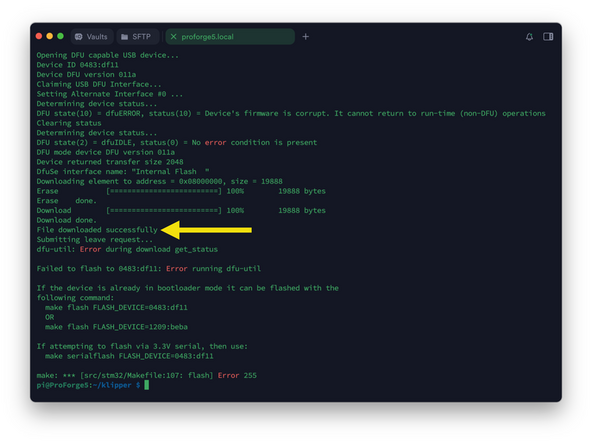Click the red close window button
Image resolution: width=592 pixels, height=444 pixels.
(39, 36)
